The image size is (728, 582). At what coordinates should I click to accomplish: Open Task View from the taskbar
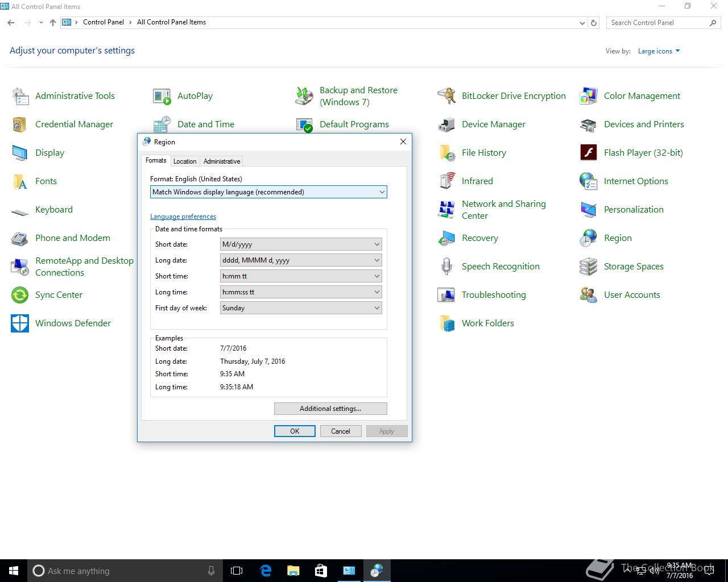[237, 571]
